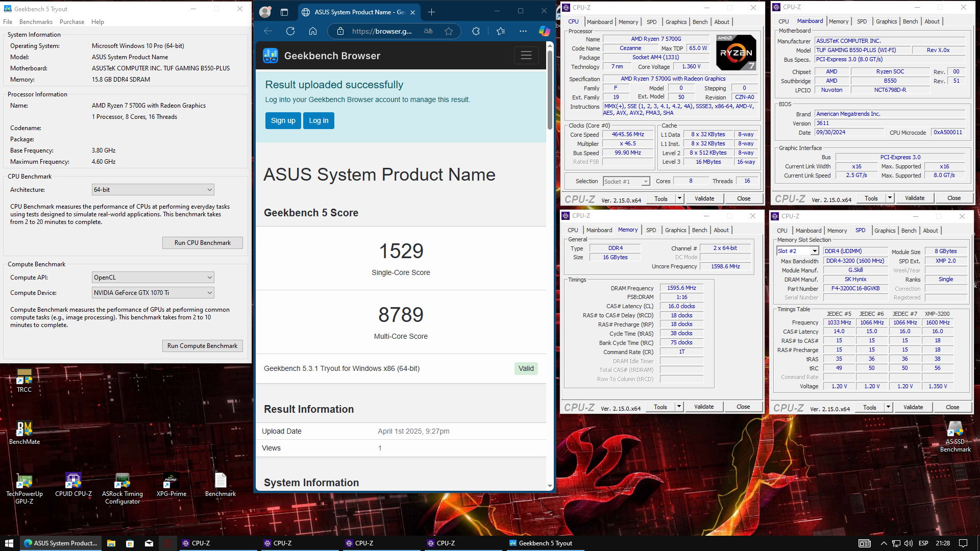Click Log in button
Viewport: 980px width, 551px height.
(x=318, y=120)
